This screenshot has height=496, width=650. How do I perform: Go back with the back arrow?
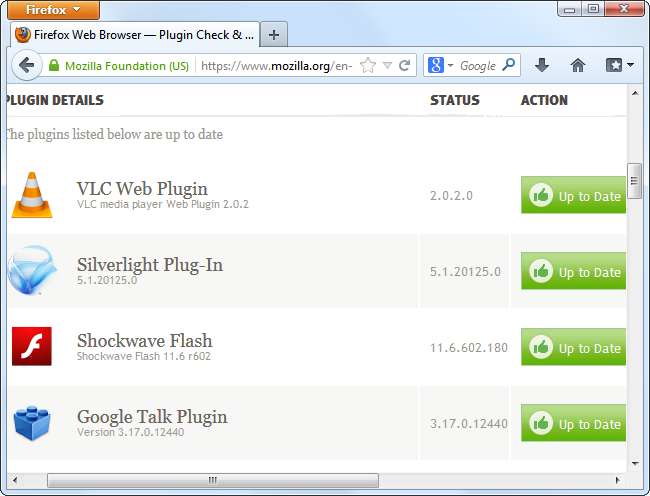point(27,65)
